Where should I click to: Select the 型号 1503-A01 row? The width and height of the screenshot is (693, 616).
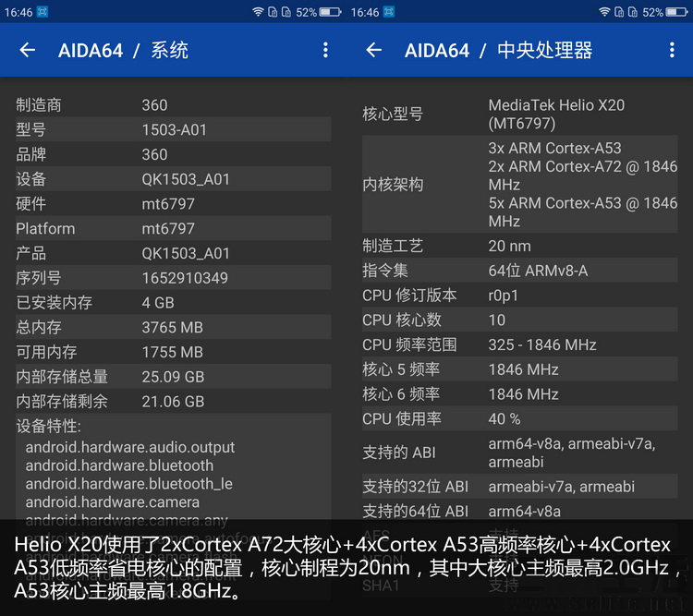pos(173,130)
